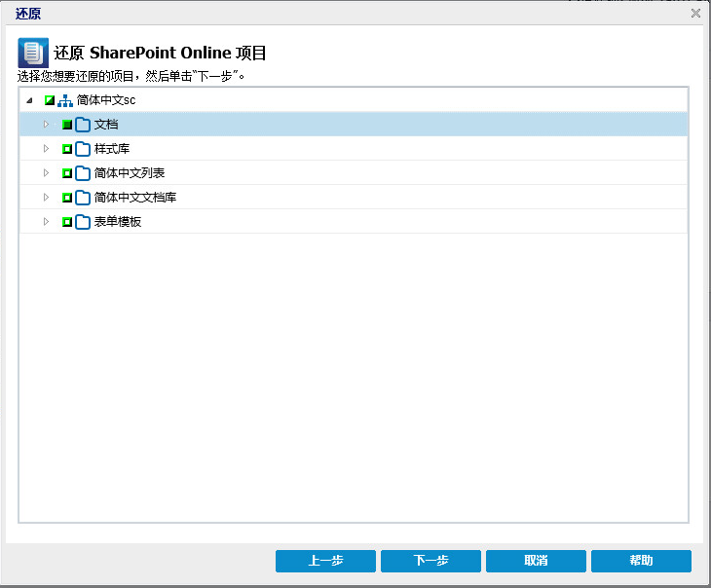Screen dimensions: 711x588
Task: Click the 简体中文文档库 folder icon
Action: pos(83,198)
